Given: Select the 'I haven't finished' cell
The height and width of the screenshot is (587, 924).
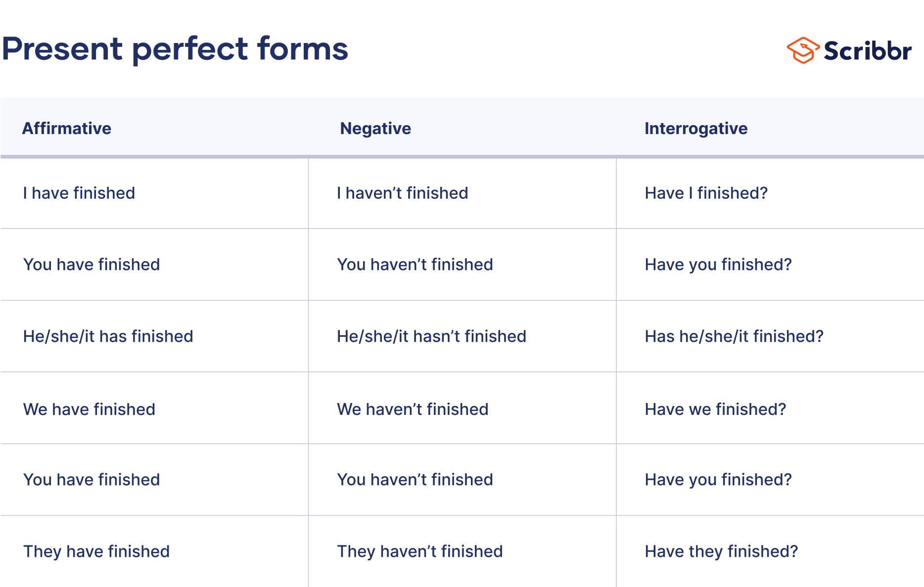Looking at the screenshot, I should point(402,193).
